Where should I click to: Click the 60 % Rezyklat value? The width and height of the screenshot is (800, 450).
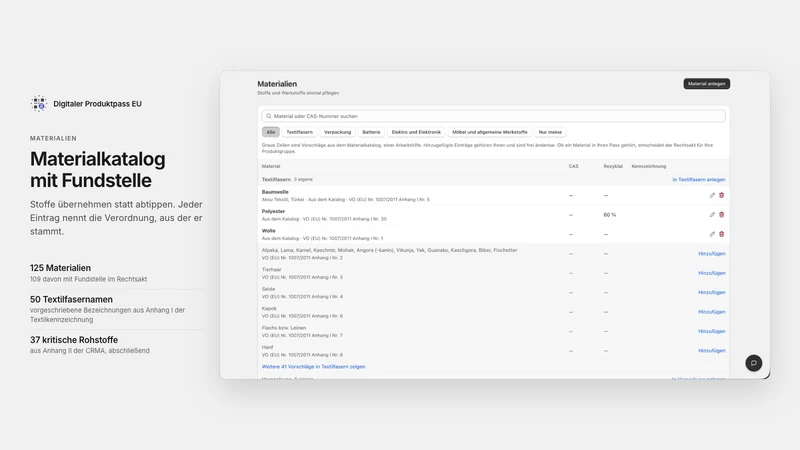coord(610,215)
